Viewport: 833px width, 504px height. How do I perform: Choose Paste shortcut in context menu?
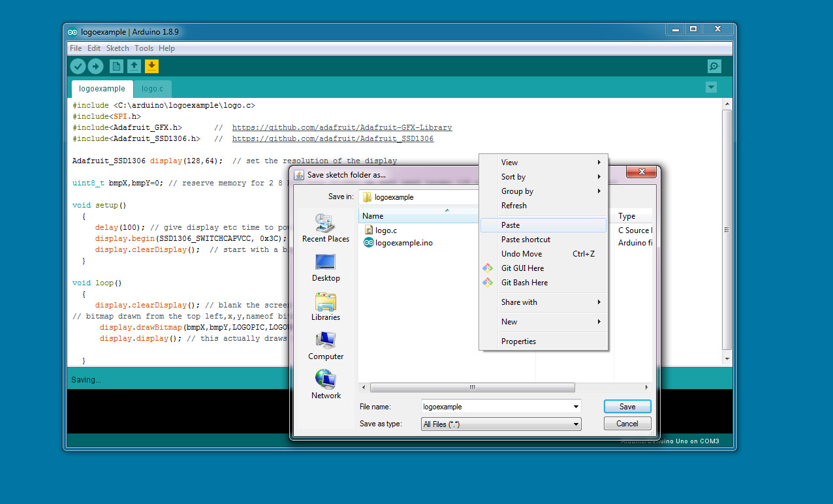click(x=544, y=240)
